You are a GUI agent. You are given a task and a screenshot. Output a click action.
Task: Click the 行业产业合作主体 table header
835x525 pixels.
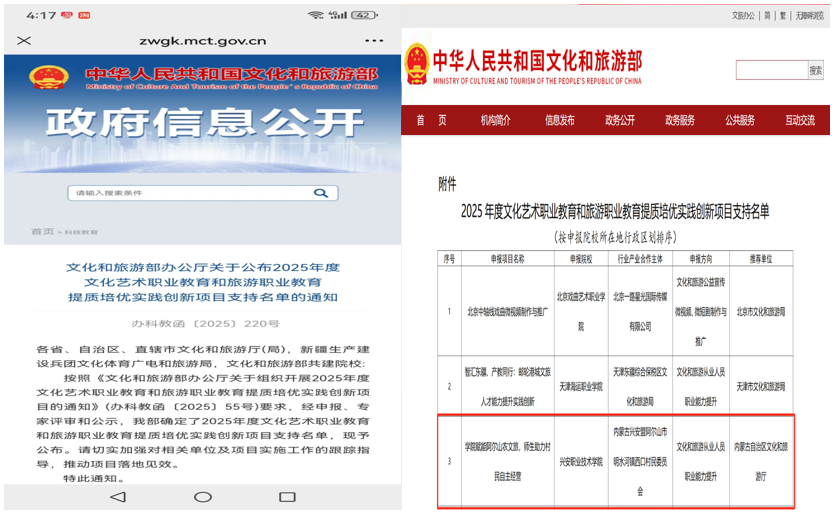[640, 259]
